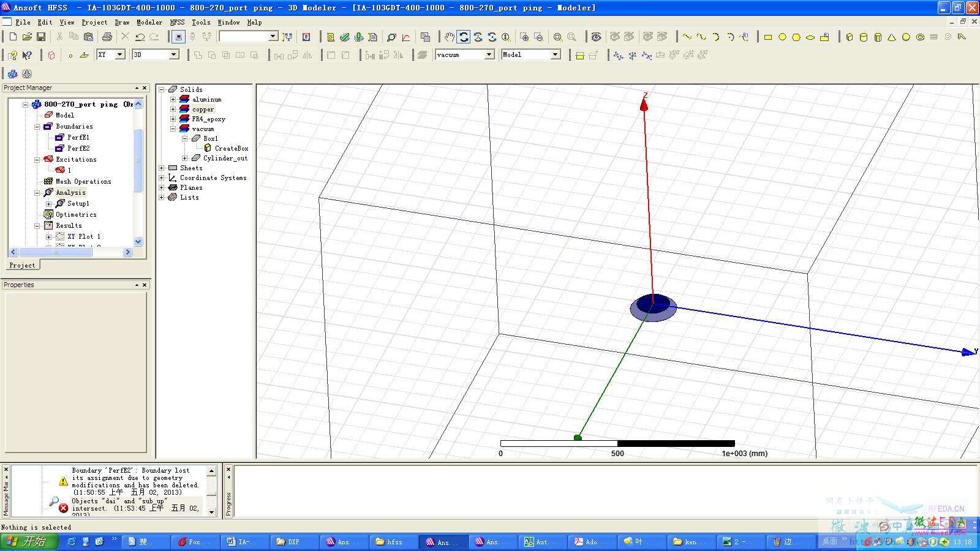Choose the Draw sphere tool
The image size is (980, 551).
click(906, 37)
